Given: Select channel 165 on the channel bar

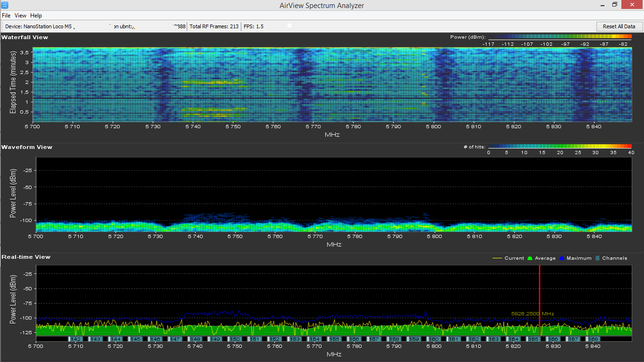Looking at the screenshot, I should [533, 339].
